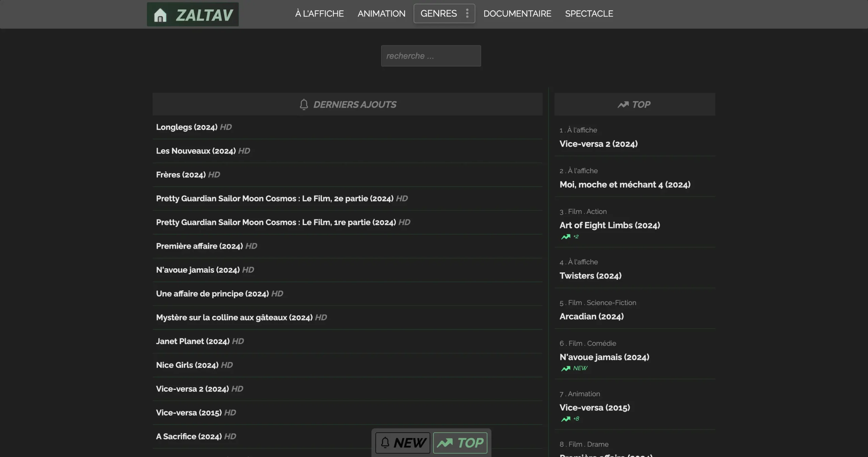Click 'Film . Drame' category label
The image size is (868, 457).
[588, 444]
